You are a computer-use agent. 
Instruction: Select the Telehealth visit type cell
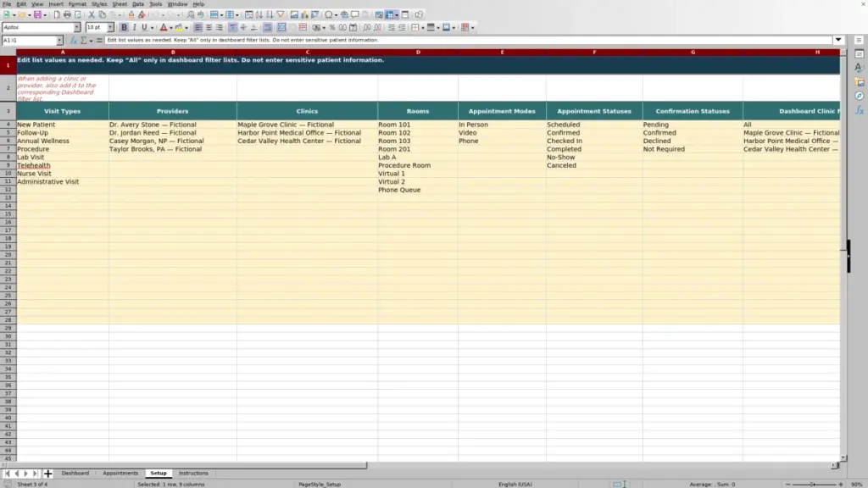click(63, 165)
